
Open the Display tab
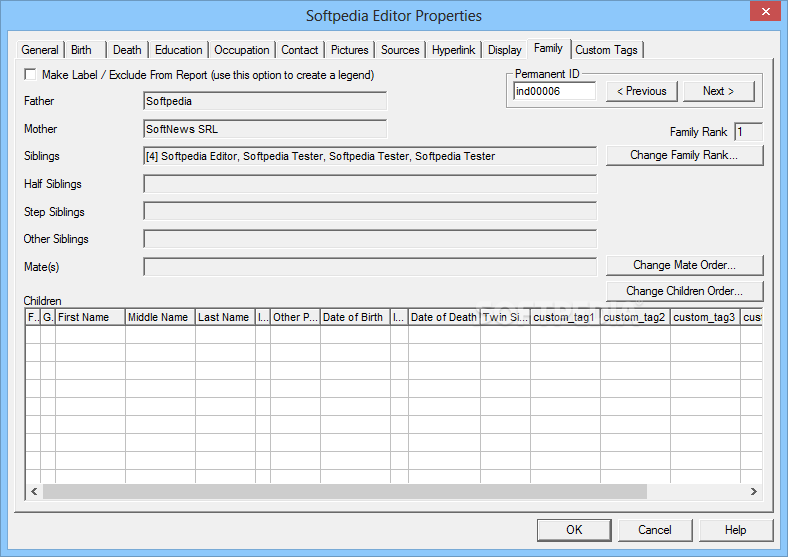coord(505,50)
